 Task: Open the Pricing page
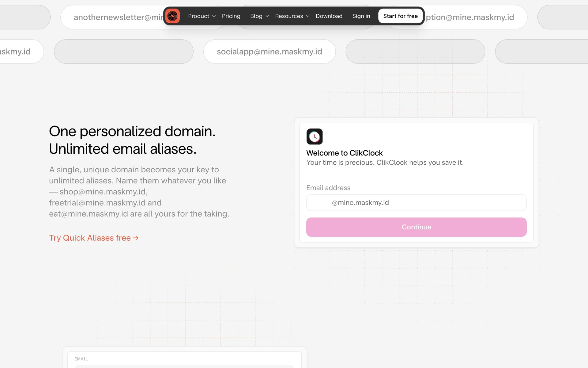[231, 16]
